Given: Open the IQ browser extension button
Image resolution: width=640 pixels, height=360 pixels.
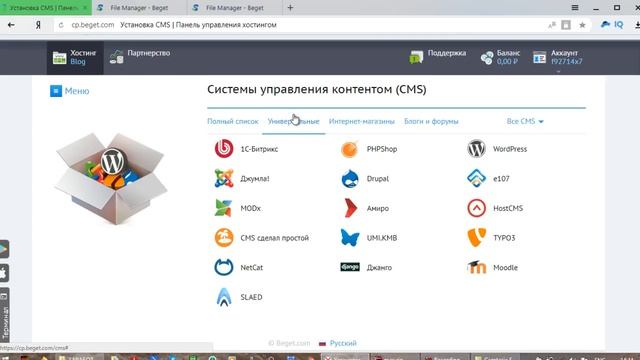Looking at the screenshot, I should click(612, 24).
